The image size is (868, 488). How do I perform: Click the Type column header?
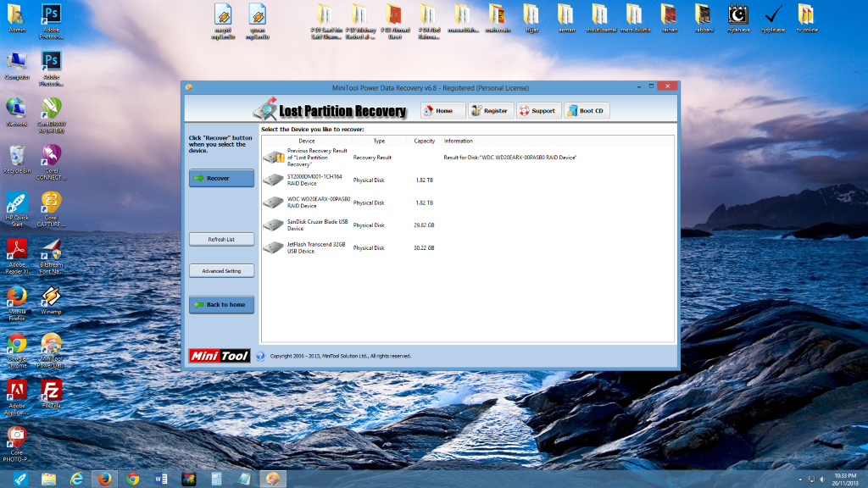tap(379, 141)
